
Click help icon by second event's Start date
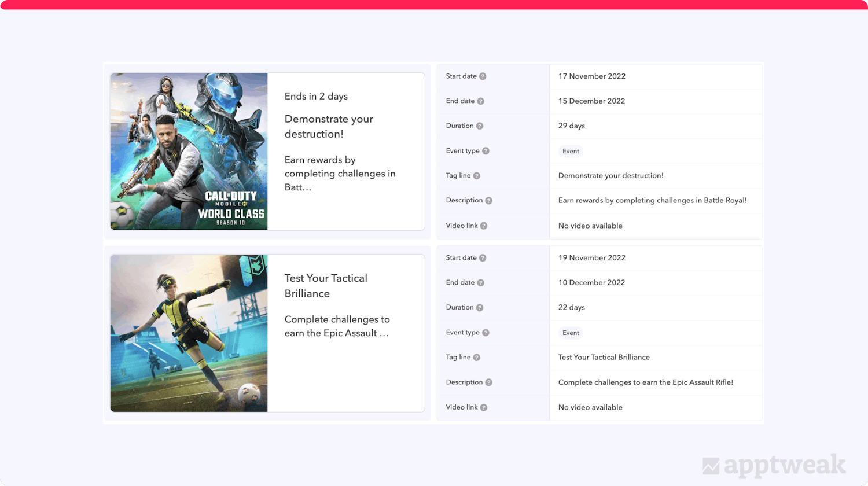coord(483,258)
